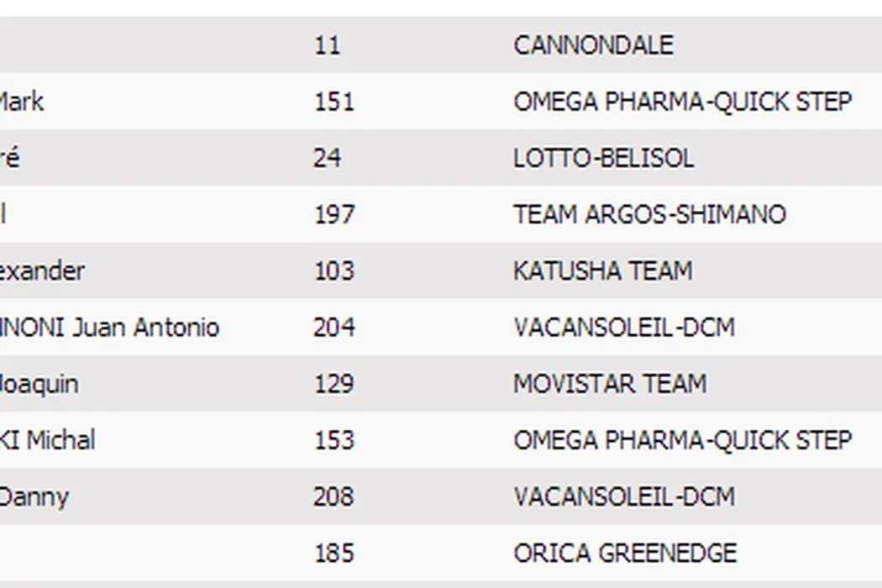Select bib number 24
This screenshot has width=882, height=588.
[327, 158]
